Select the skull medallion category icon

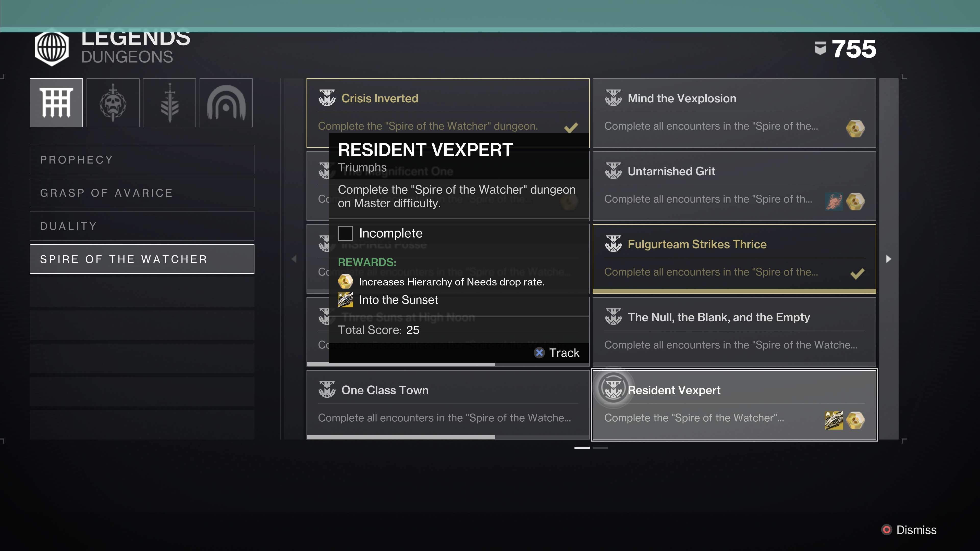tap(113, 103)
